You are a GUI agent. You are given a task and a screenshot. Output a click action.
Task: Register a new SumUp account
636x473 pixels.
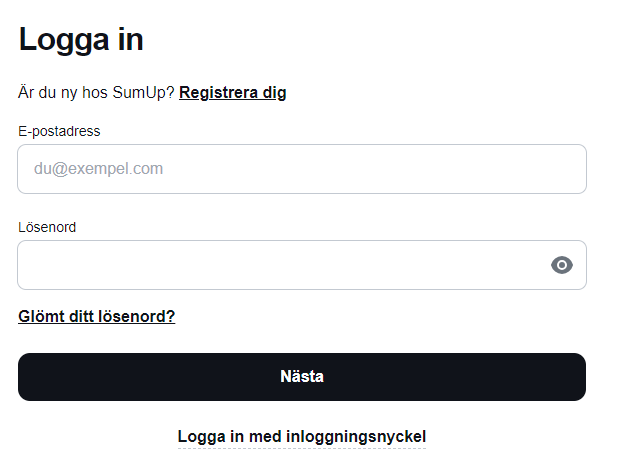(233, 93)
